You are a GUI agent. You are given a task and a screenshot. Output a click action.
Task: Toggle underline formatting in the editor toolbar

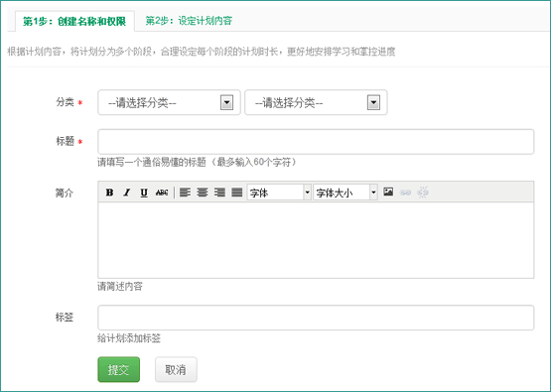pyautogui.click(x=144, y=193)
